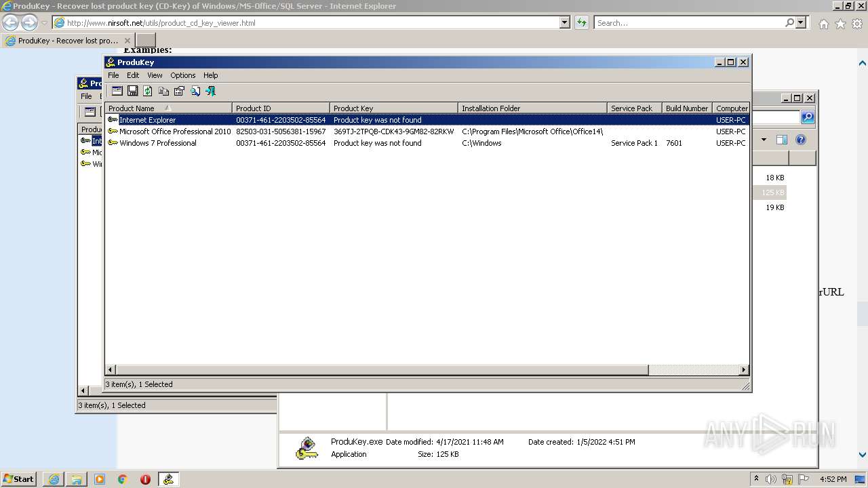Screen dimensions: 868x488
Task: Sort by the Service Pack column header
Action: (635, 108)
